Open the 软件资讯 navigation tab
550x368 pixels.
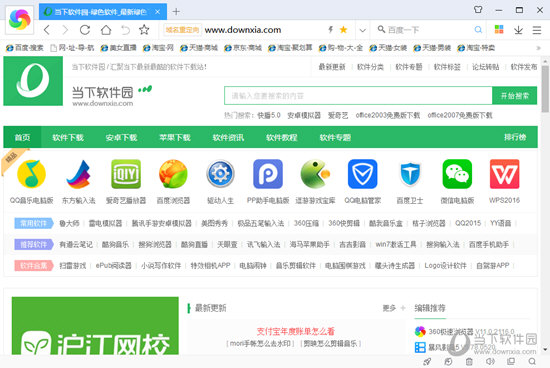point(228,137)
